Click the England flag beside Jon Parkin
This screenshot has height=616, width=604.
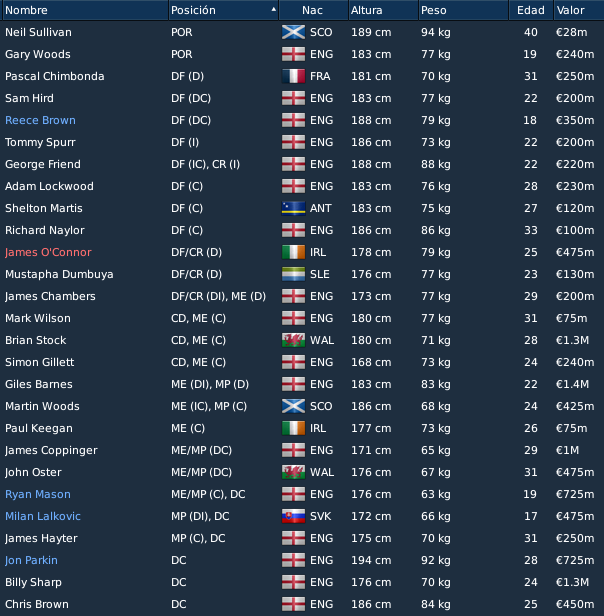(x=293, y=560)
